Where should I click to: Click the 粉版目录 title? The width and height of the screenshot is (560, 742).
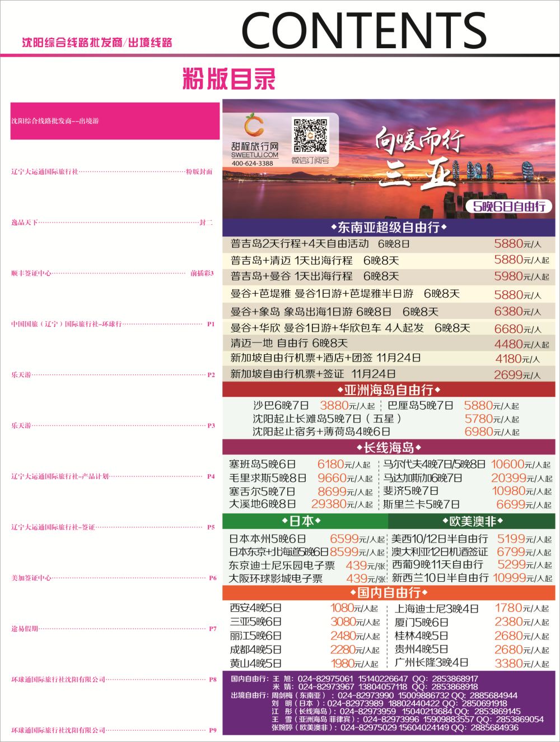[228, 79]
